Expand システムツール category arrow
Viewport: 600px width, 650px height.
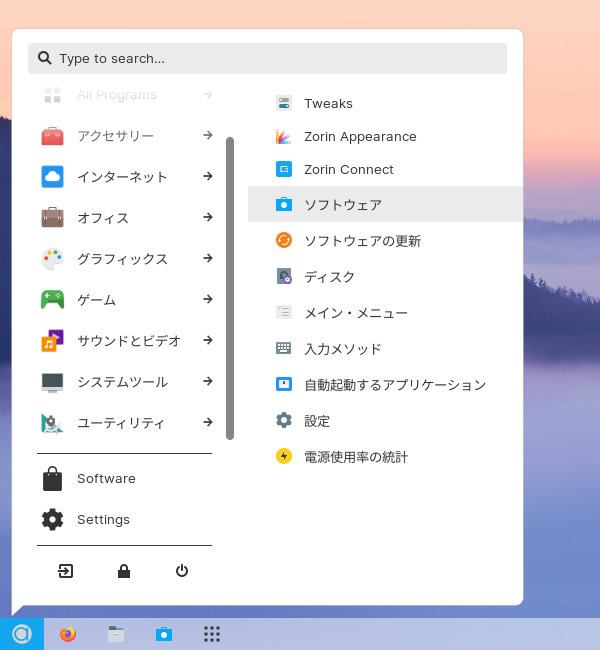[208, 381]
